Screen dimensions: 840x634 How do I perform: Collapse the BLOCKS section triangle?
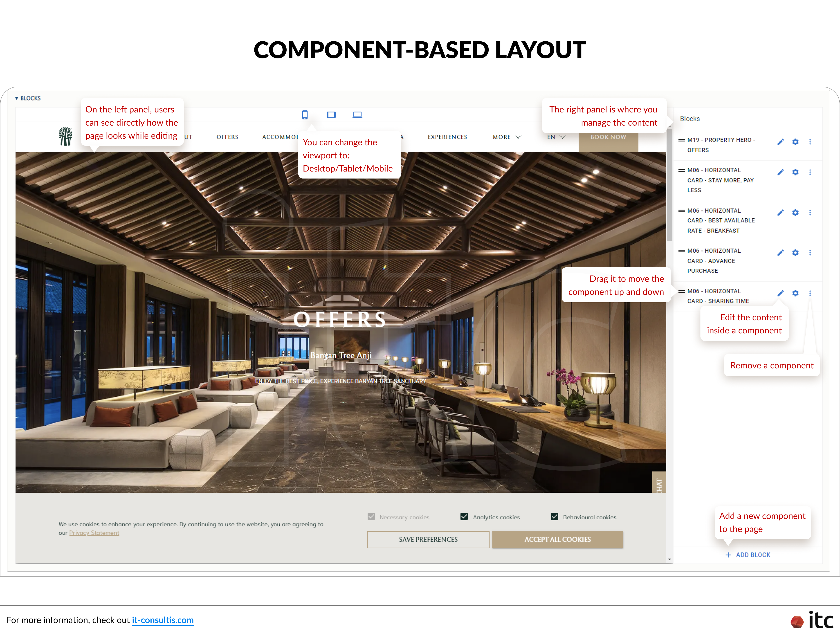(17, 98)
